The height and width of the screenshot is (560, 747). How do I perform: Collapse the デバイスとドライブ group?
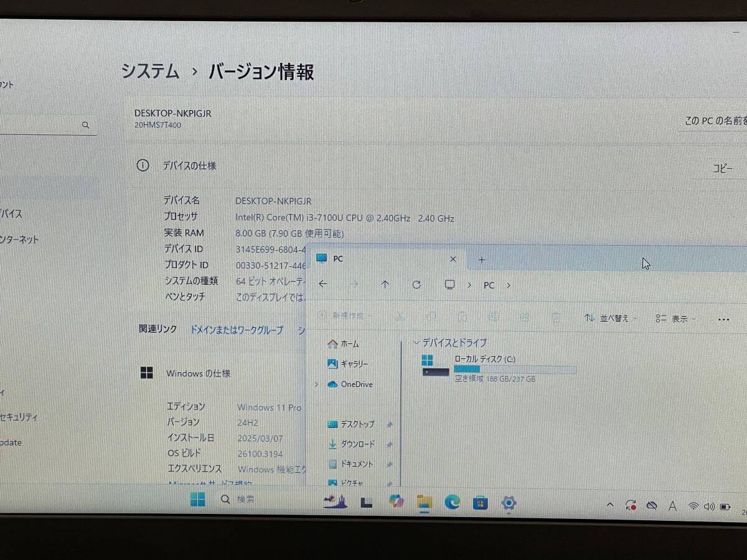(x=416, y=343)
